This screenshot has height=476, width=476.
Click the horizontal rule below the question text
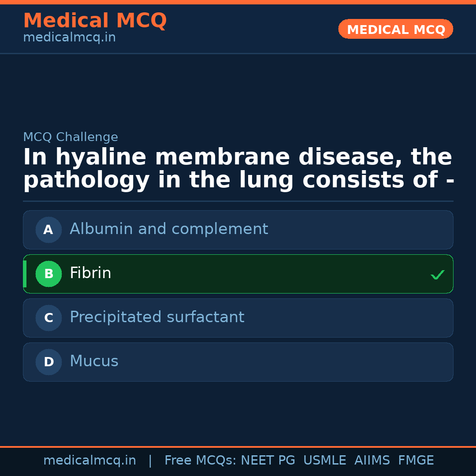point(238,201)
